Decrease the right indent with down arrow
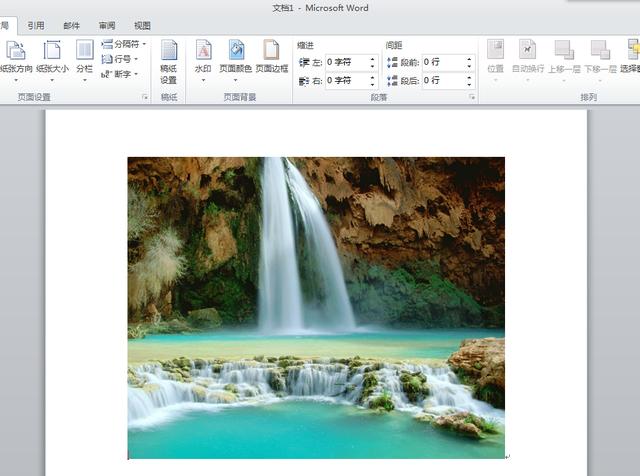The height and width of the screenshot is (476, 640). pos(373,85)
